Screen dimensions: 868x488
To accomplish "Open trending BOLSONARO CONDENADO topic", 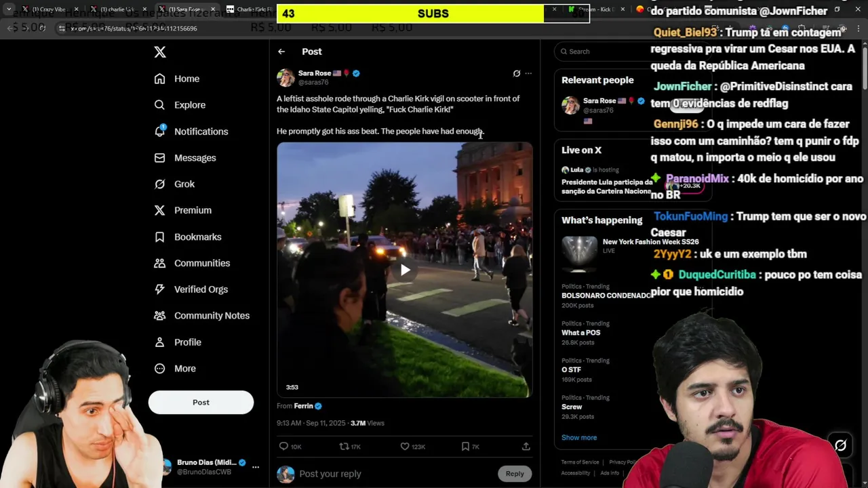I will 606,296.
